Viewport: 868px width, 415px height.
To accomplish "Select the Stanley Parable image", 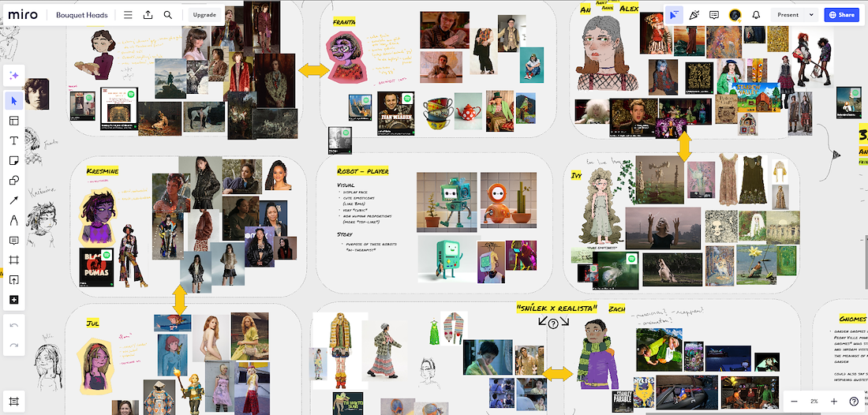I will 623,401.
